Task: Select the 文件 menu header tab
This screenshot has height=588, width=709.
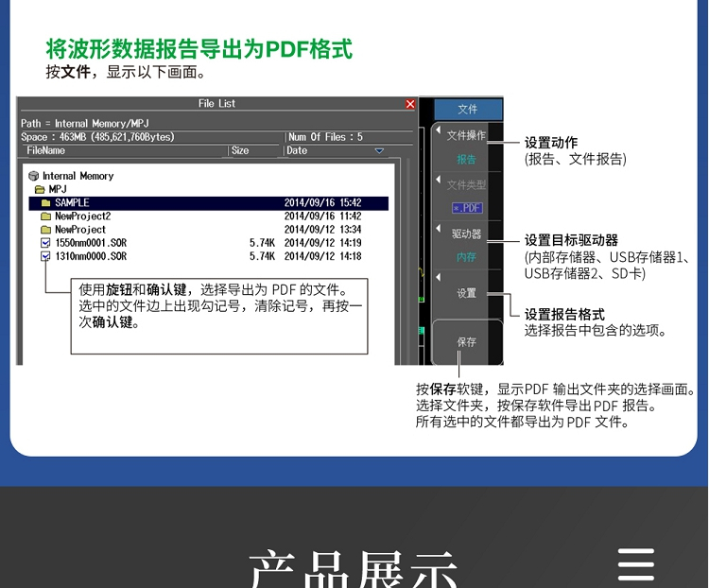Action: pos(468,109)
